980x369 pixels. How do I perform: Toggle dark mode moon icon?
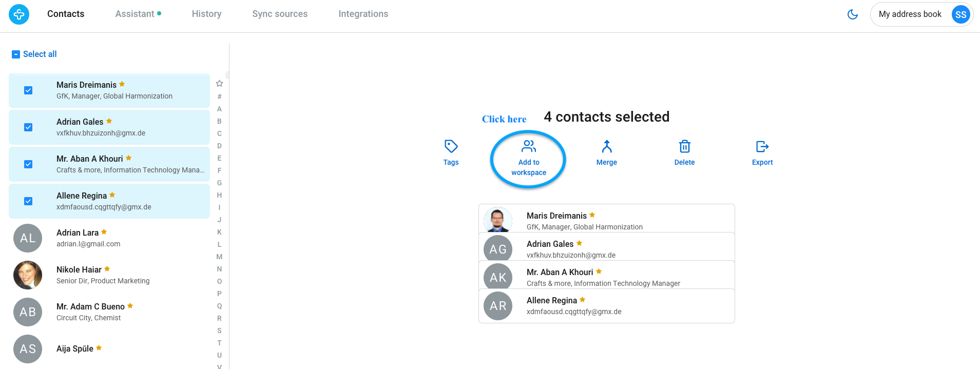point(853,14)
